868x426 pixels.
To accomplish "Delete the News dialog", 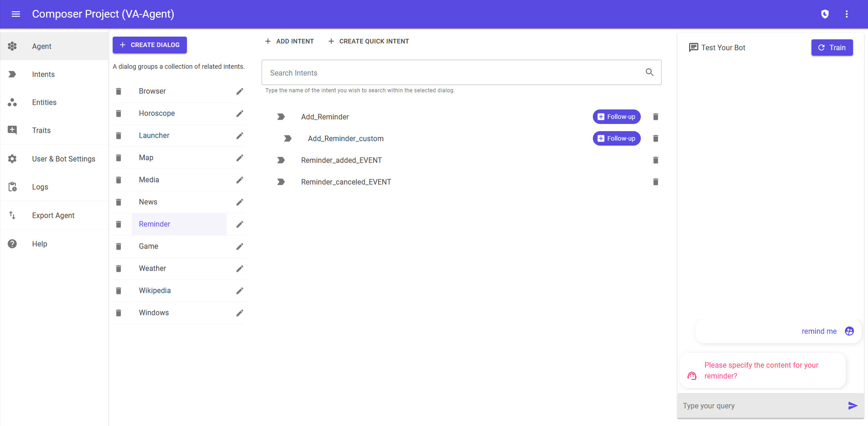I will (119, 202).
